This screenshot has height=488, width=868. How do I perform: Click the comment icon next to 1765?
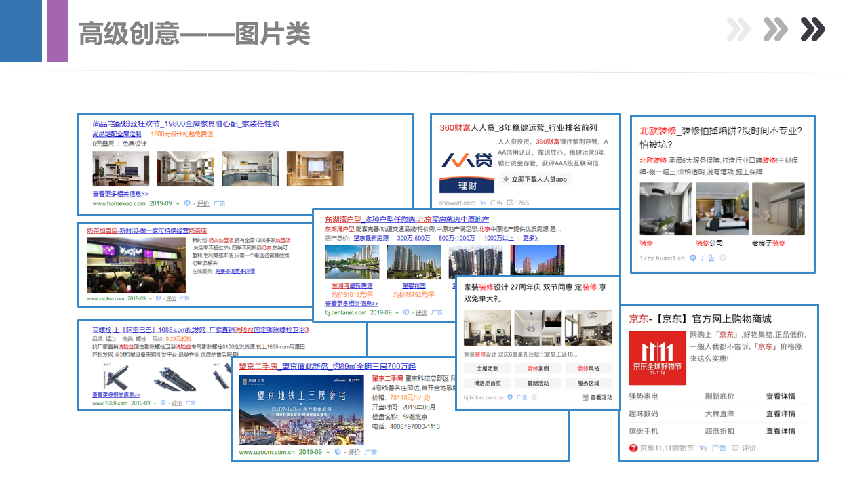click(510, 203)
